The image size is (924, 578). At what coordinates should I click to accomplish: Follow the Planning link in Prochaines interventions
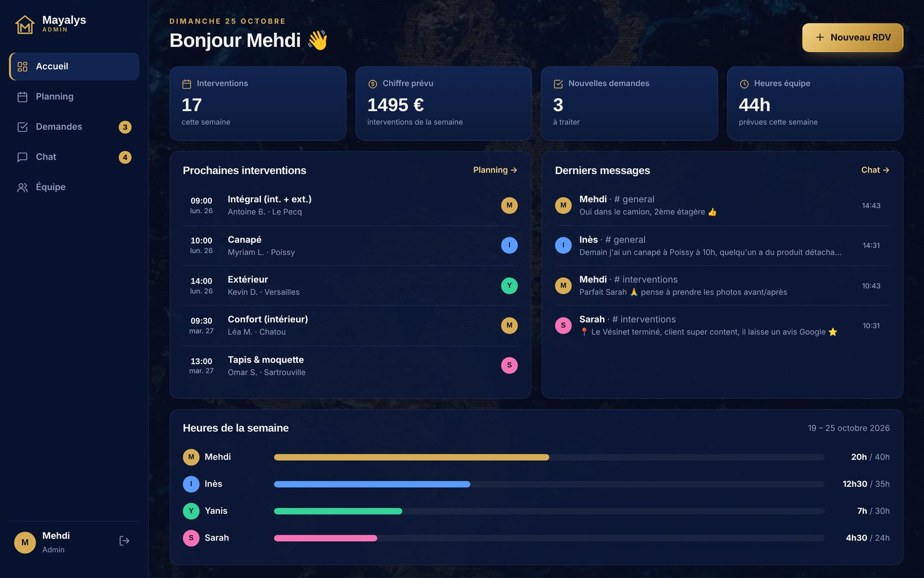(495, 170)
